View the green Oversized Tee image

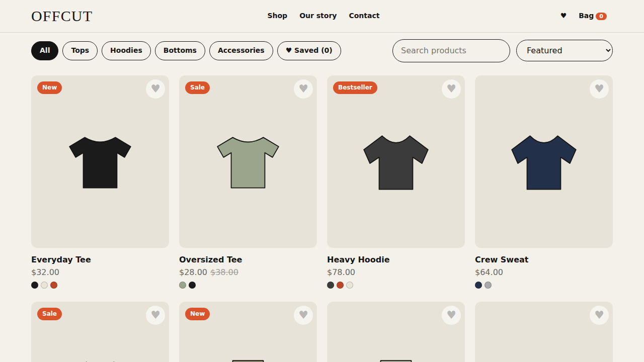[248, 162]
